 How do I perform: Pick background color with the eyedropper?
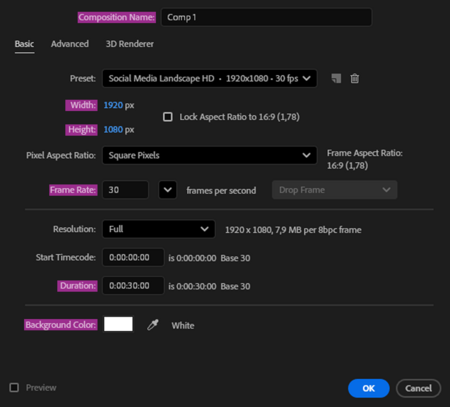click(x=153, y=325)
